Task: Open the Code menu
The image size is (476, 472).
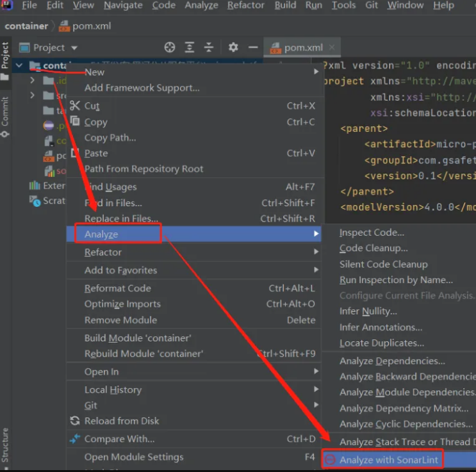Action: click(163, 5)
